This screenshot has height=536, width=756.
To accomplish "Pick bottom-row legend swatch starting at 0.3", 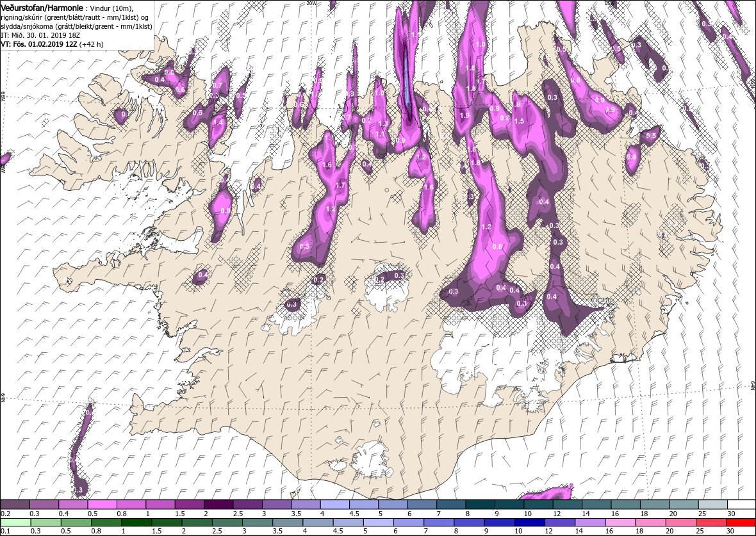I will (45, 523).
